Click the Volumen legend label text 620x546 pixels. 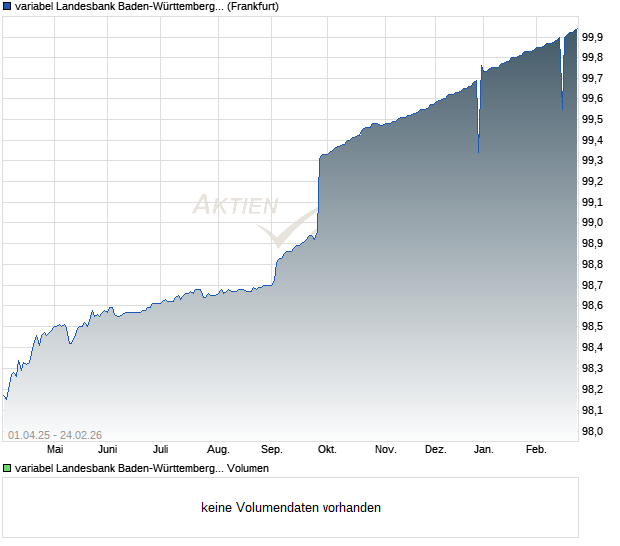click(142, 469)
